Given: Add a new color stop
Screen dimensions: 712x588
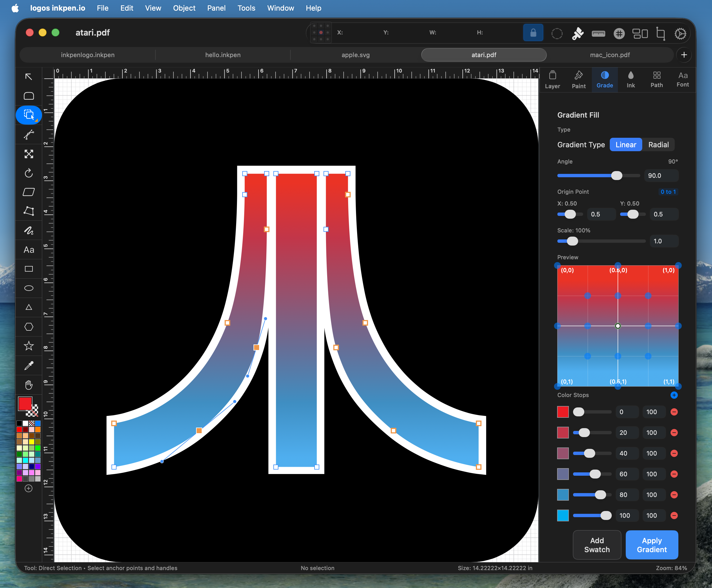Looking at the screenshot, I should [x=674, y=395].
